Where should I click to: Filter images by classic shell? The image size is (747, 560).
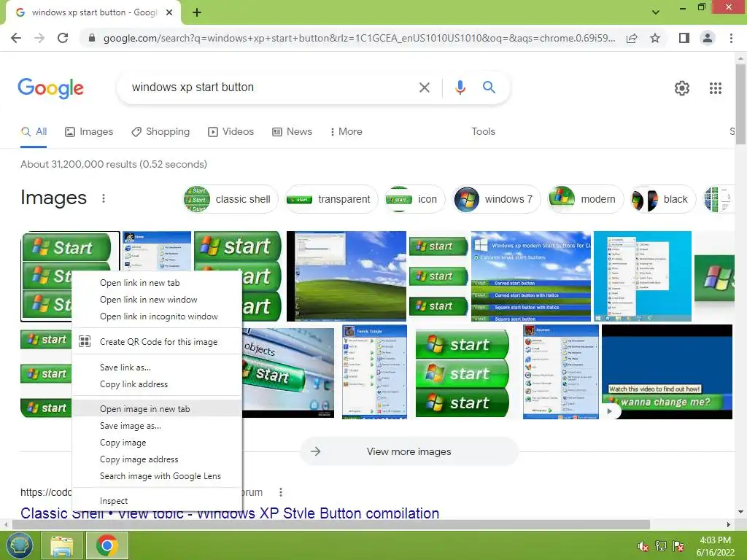pyautogui.click(x=230, y=199)
